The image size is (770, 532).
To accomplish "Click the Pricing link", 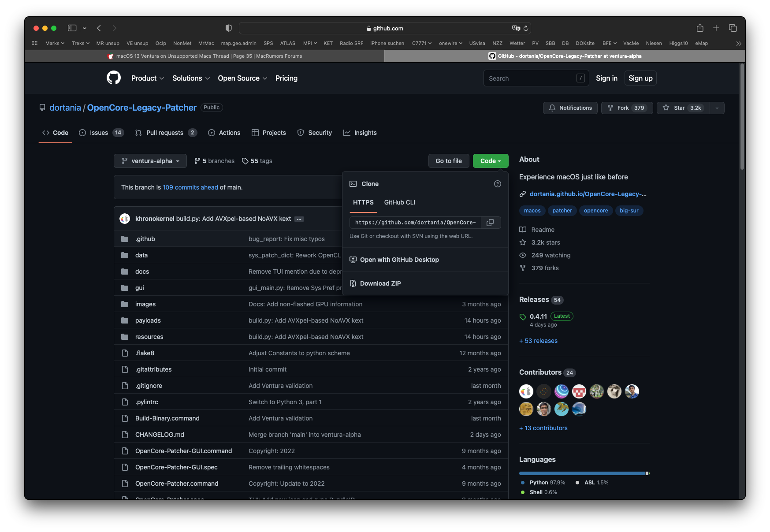I will pyautogui.click(x=286, y=78).
